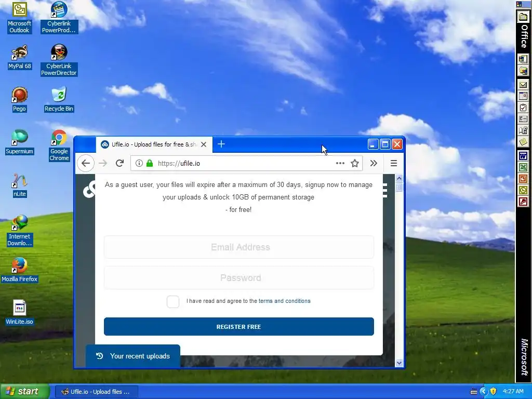Expand the toolbar overflow chevron
532x399 pixels.
click(374, 163)
